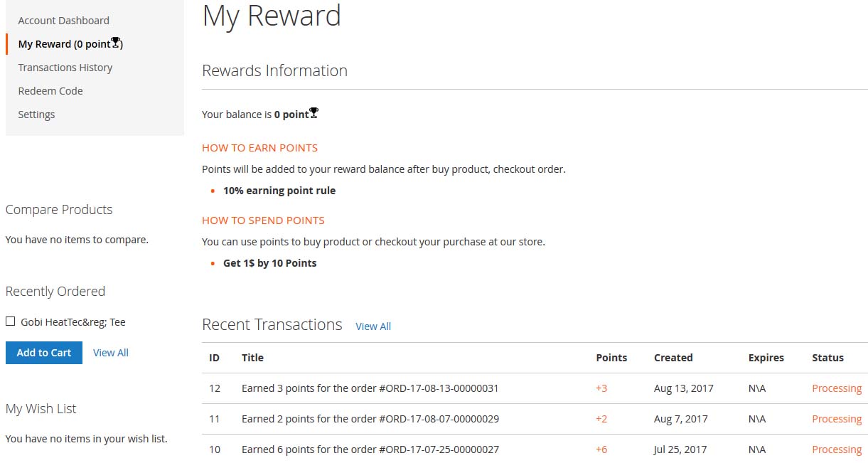Click the Processing status of transaction 10
Screen dimensions: 868x463
[x=837, y=449]
